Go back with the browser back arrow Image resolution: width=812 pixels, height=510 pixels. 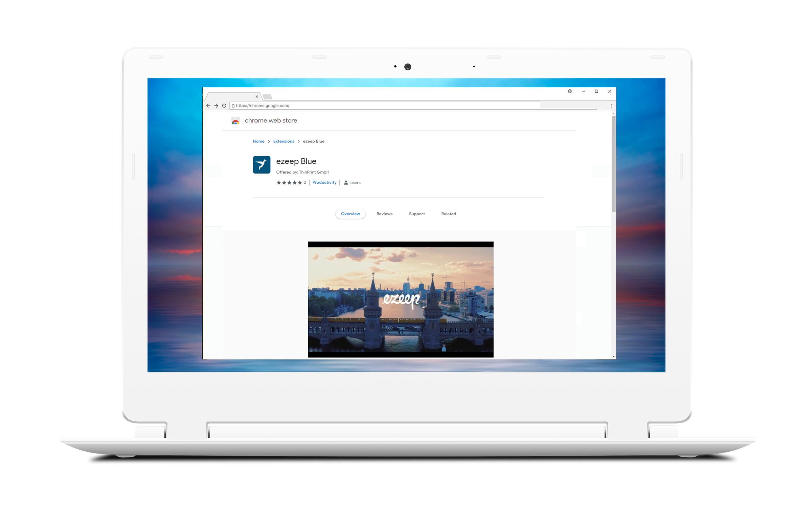[208, 106]
